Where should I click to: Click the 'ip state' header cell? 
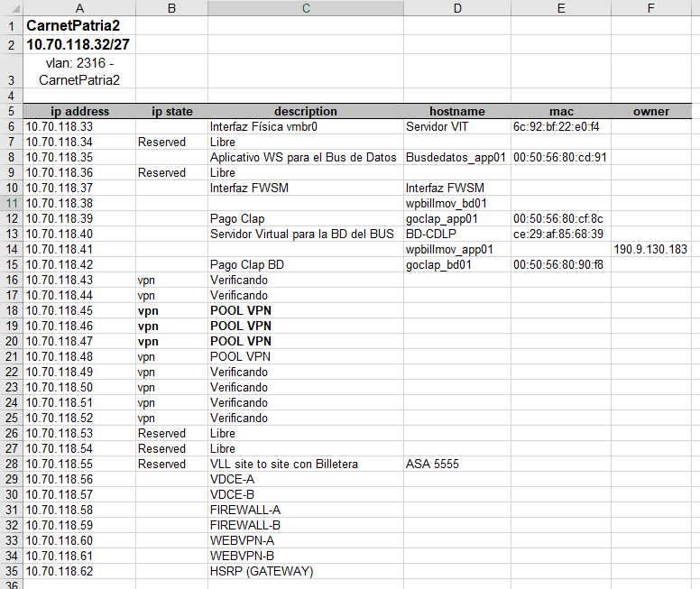pos(172,111)
